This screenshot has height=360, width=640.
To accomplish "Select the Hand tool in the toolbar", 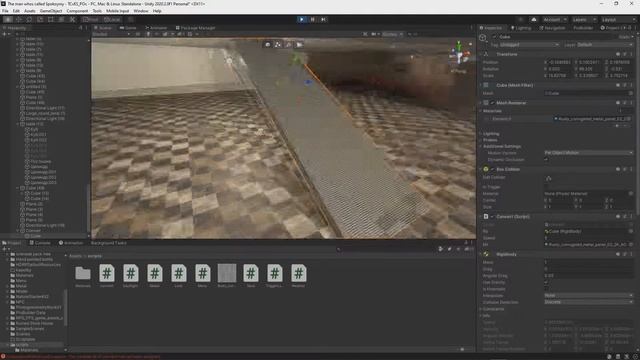I will (x=8, y=19).
